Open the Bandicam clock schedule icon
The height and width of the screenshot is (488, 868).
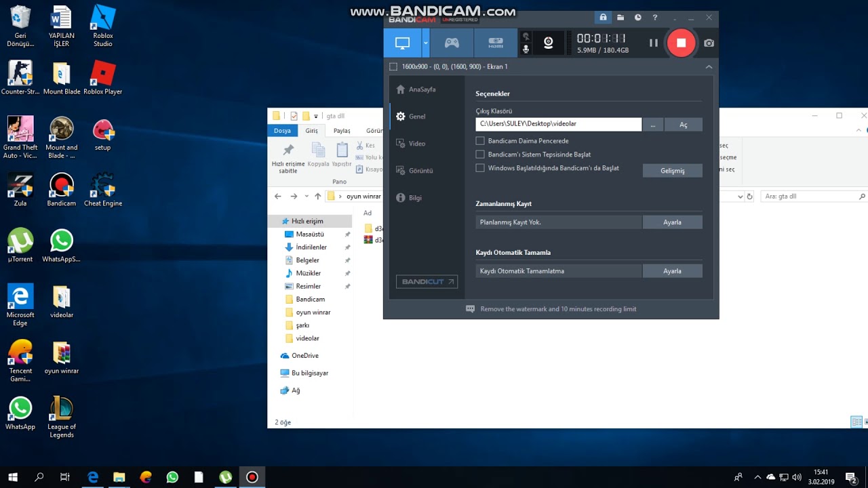click(638, 18)
